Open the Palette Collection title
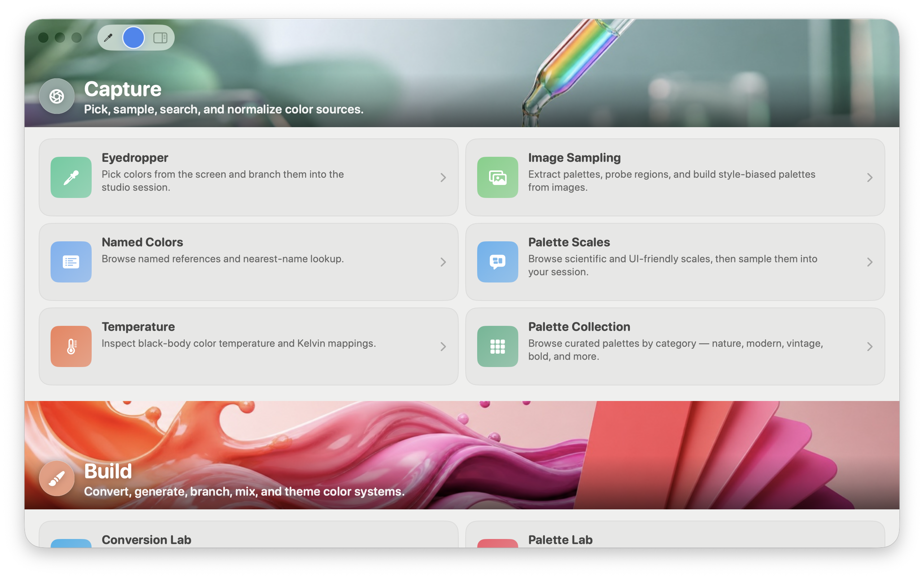Viewport: 924px width, 578px height. point(579,327)
